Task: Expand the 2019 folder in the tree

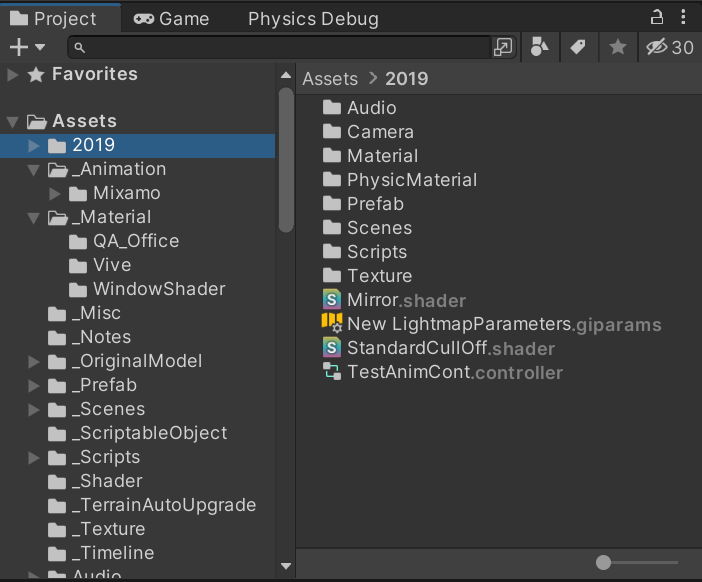Action: pyautogui.click(x=34, y=146)
